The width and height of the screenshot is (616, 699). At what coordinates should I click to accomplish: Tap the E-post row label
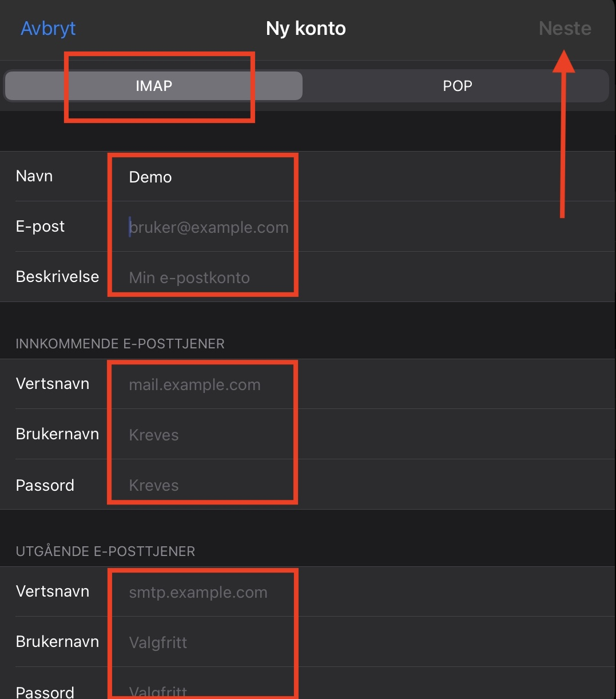tap(40, 227)
